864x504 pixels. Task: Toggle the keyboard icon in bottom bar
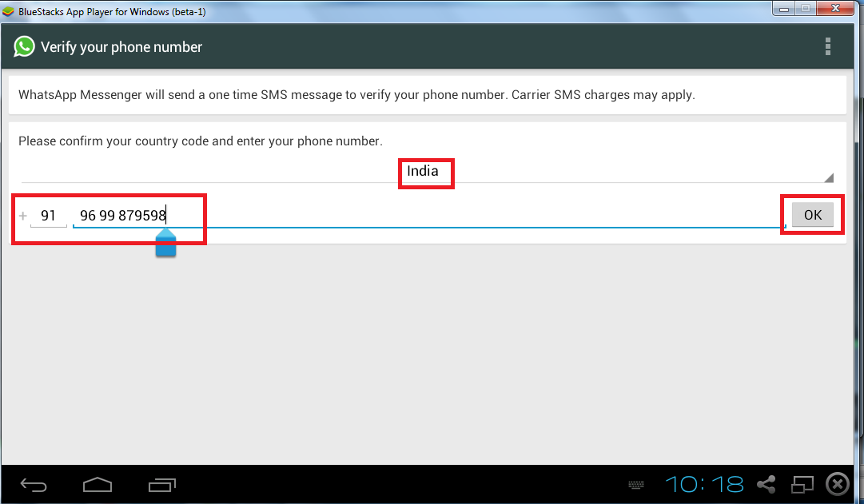[x=636, y=485]
